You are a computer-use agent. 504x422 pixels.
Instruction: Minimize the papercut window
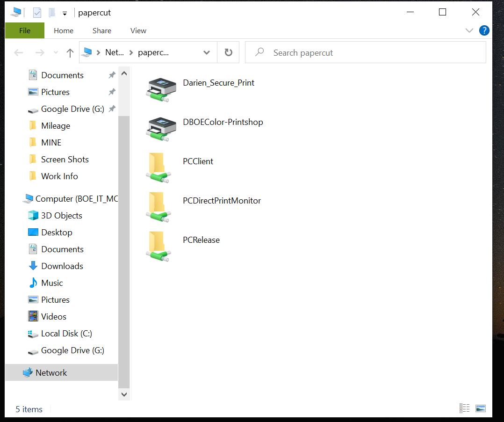point(410,12)
